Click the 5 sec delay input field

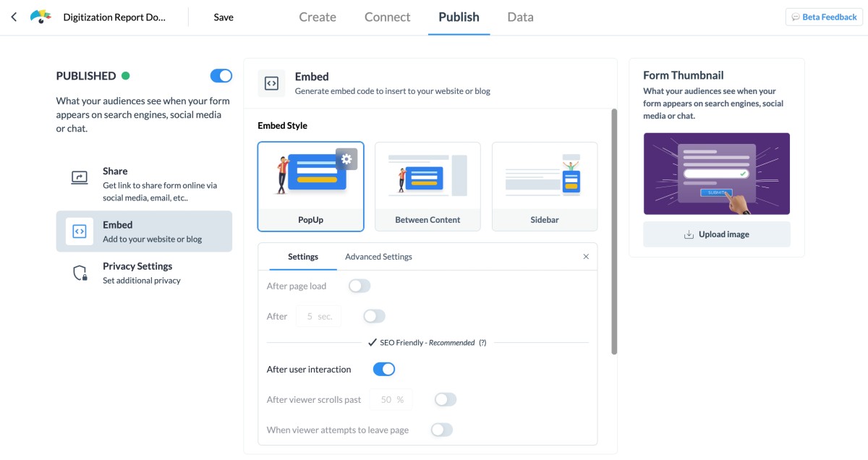point(318,315)
